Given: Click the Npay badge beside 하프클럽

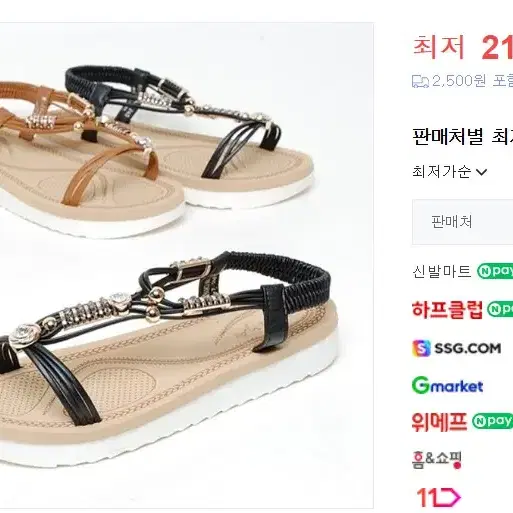Looking at the screenshot, I should click(500, 309).
